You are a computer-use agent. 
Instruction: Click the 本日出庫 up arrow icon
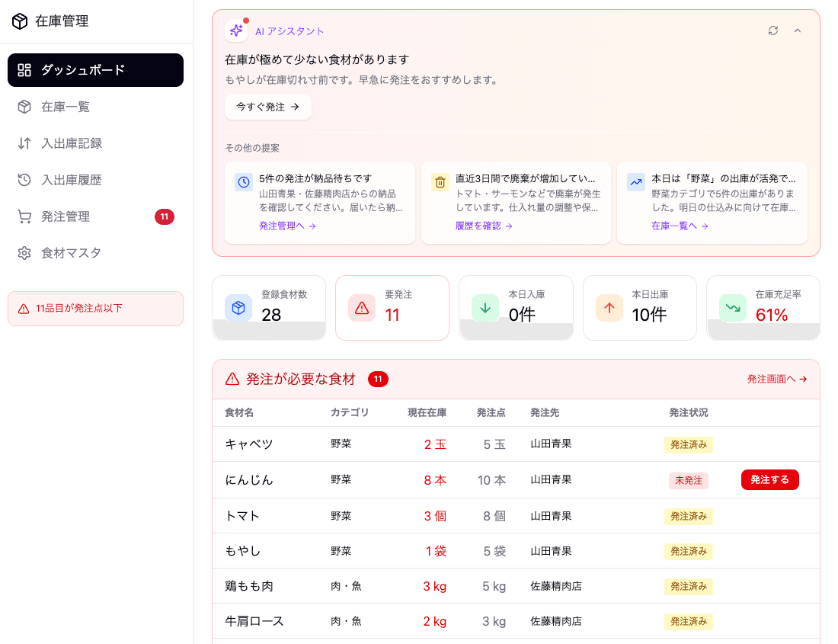point(609,308)
